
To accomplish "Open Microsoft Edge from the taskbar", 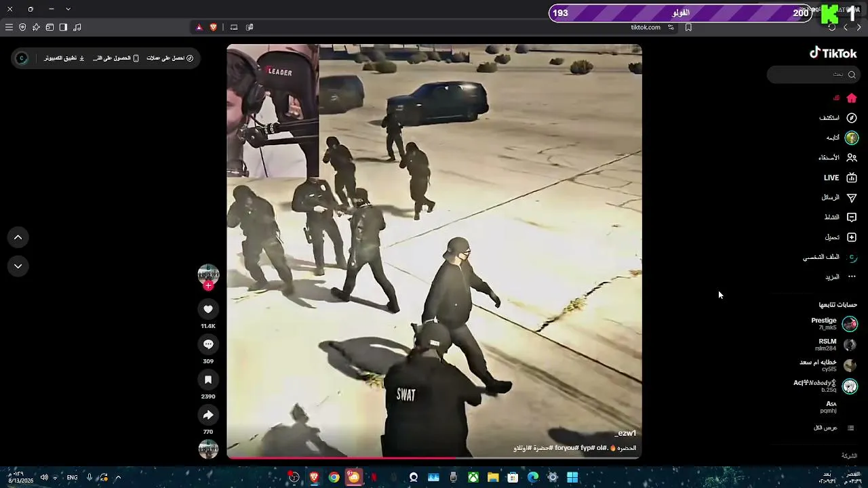I will point(533,477).
